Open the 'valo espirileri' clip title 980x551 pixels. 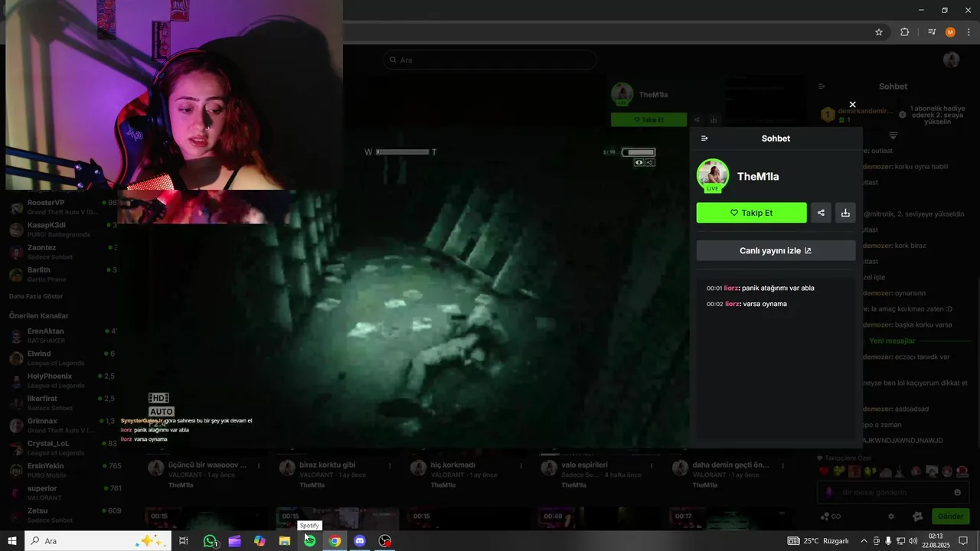pos(584,465)
